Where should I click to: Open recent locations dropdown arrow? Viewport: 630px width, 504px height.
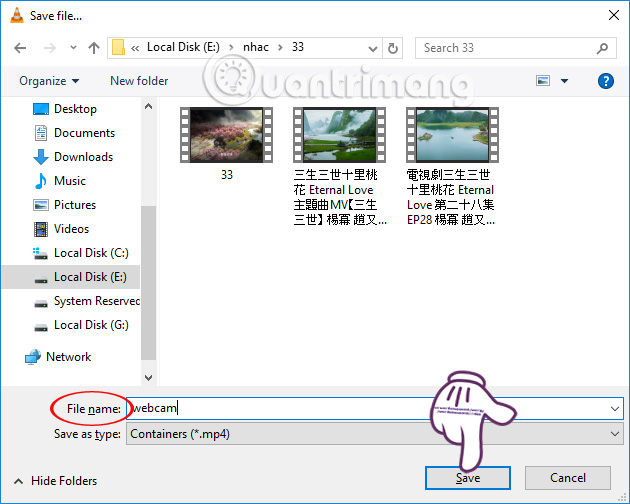73,47
